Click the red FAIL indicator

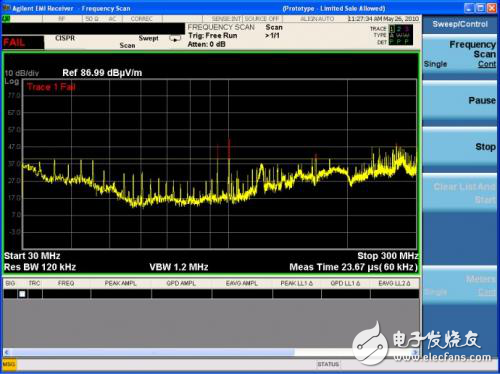click(14, 43)
